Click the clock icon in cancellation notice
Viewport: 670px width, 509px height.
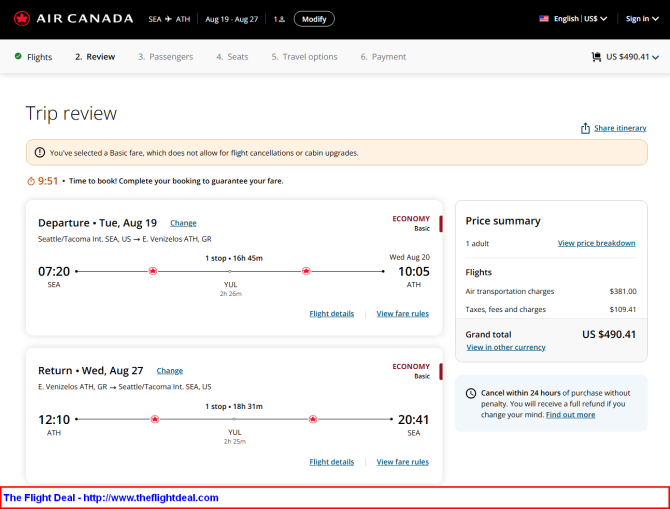(470, 393)
